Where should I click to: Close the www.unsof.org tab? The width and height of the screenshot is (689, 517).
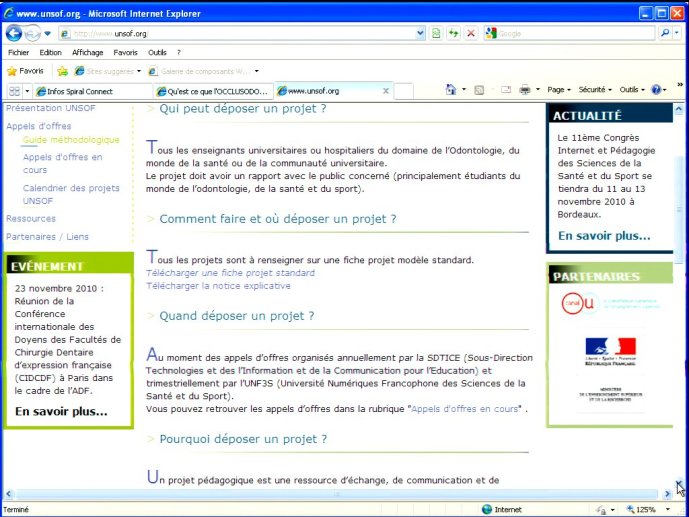[x=386, y=91]
